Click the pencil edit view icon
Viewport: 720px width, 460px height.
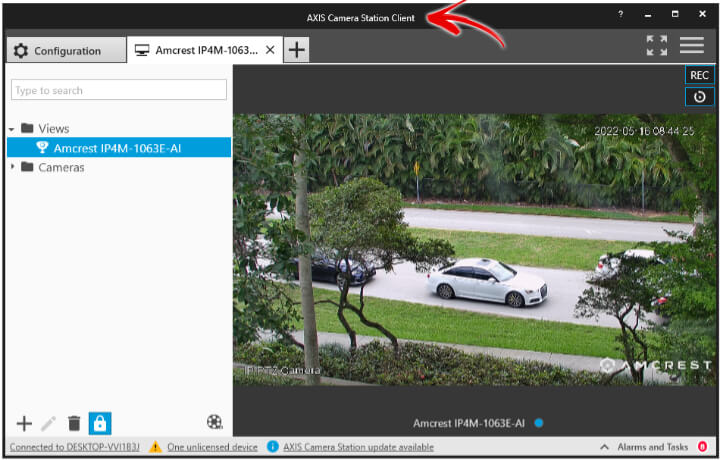click(x=49, y=424)
